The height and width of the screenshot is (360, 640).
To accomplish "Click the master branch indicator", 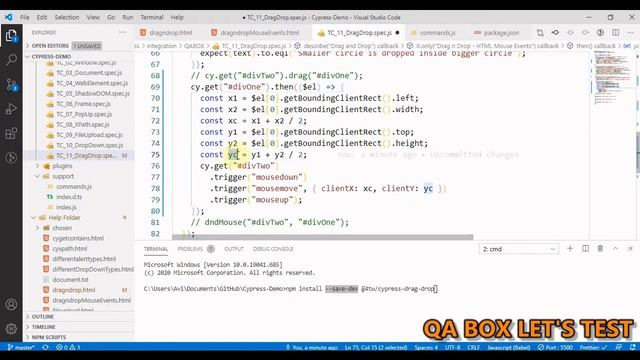I will click(x=21, y=347).
